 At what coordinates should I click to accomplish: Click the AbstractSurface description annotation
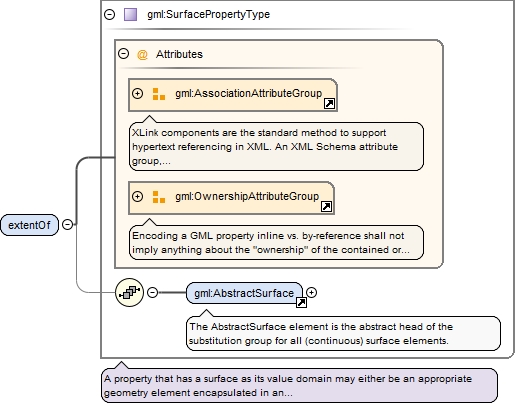click(x=343, y=334)
